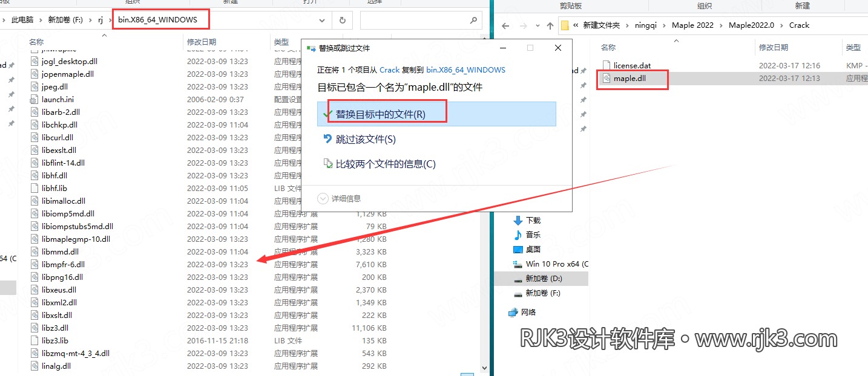Click the « overflow chevron in Crack address bar
Image resolution: width=868 pixels, height=376 pixels.
(x=576, y=25)
